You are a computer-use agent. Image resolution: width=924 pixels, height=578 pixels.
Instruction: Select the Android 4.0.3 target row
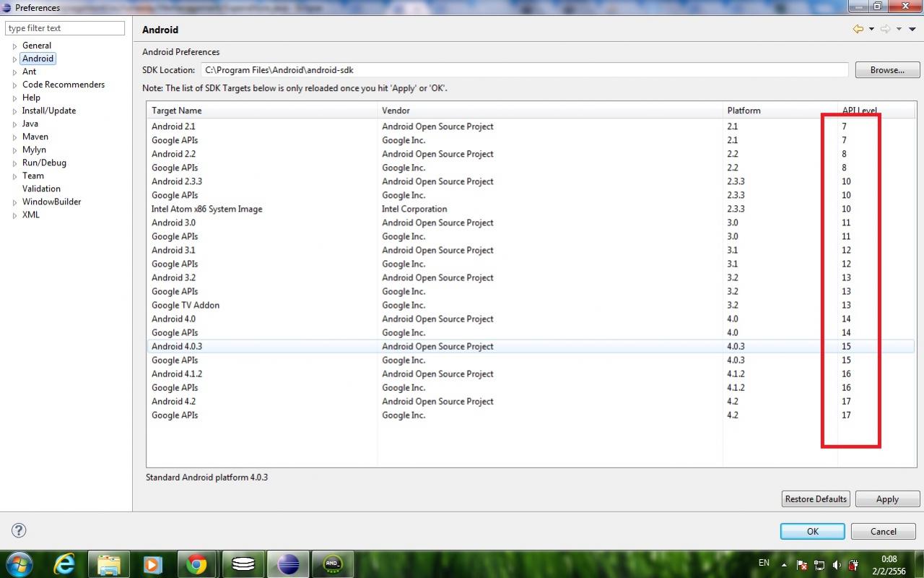pos(531,346)
